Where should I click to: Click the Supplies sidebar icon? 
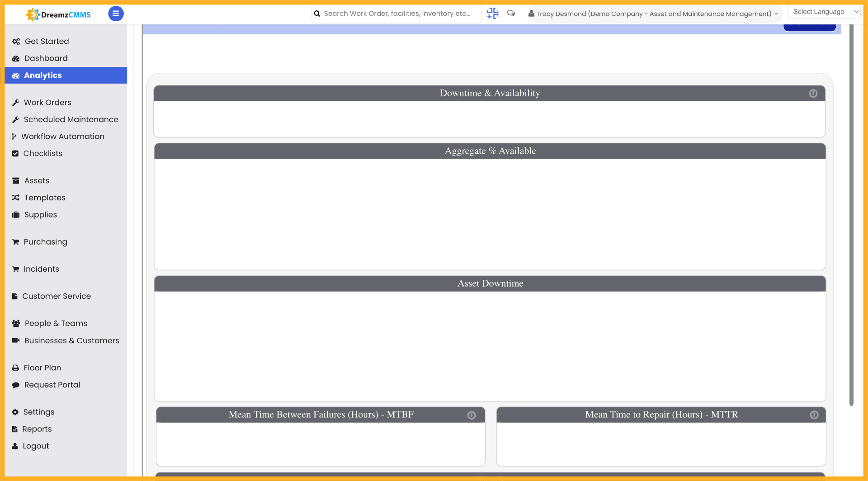[15, 215]
